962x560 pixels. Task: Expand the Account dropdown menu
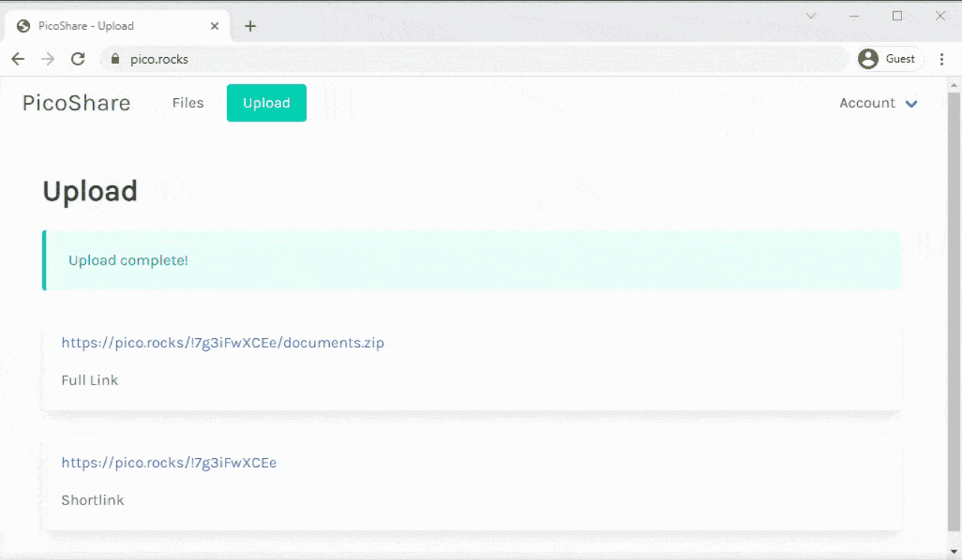(x=878, y=103)
